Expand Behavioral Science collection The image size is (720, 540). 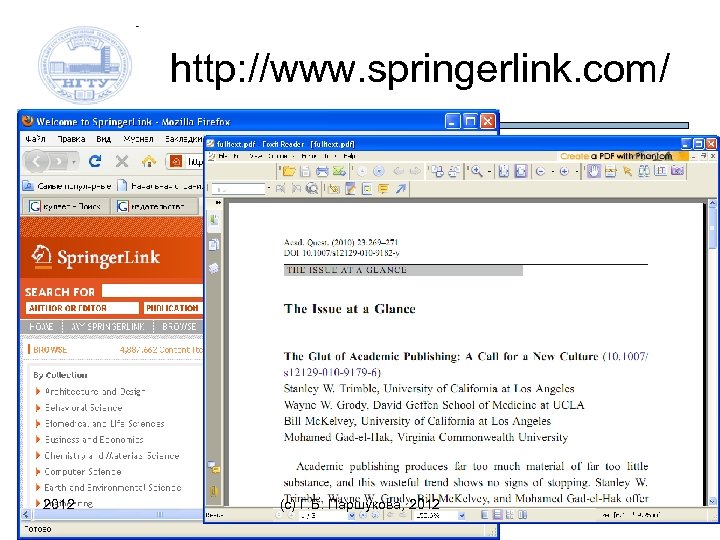click(x=38, y=407)
